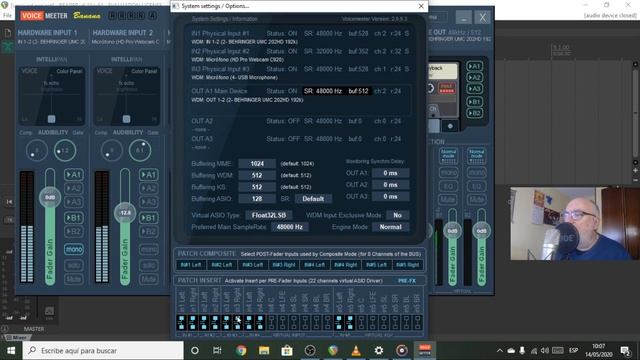Change Preferred Main SampleRate 48000 Hz

point(290,227)
